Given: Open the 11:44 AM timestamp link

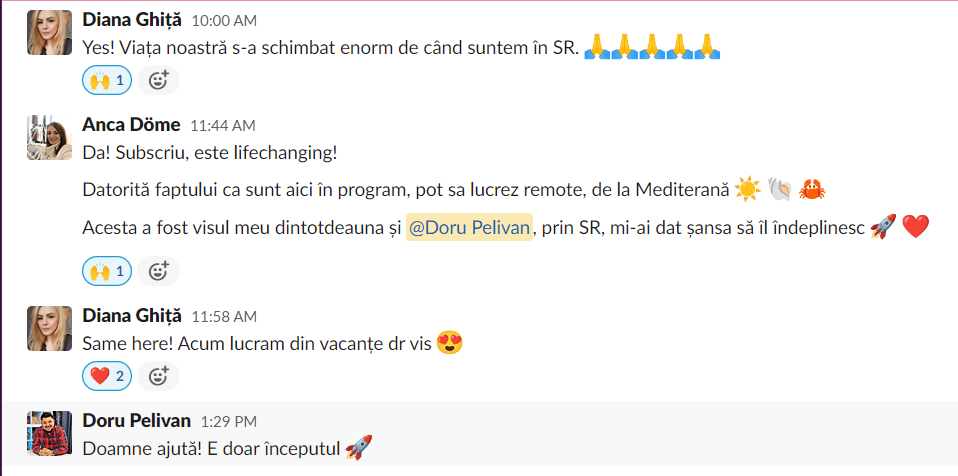Looking at the screenshot, I should pyautogui.click(x=223, y=126).
